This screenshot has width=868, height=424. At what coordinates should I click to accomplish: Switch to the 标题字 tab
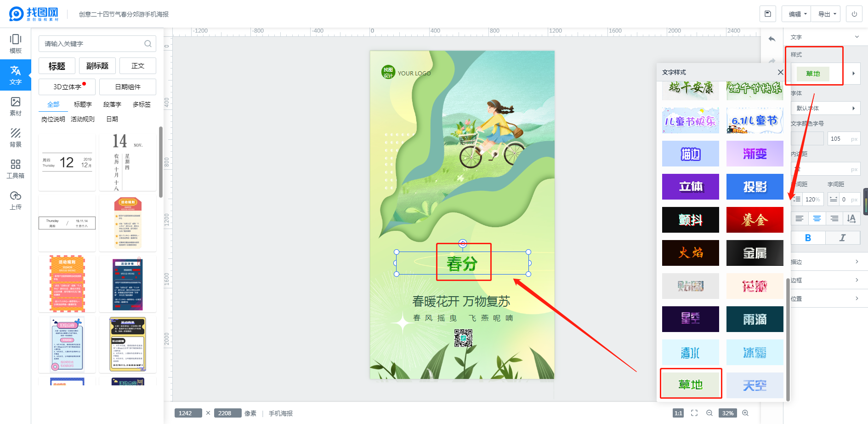pyautogui.click(x=83, y=104)
